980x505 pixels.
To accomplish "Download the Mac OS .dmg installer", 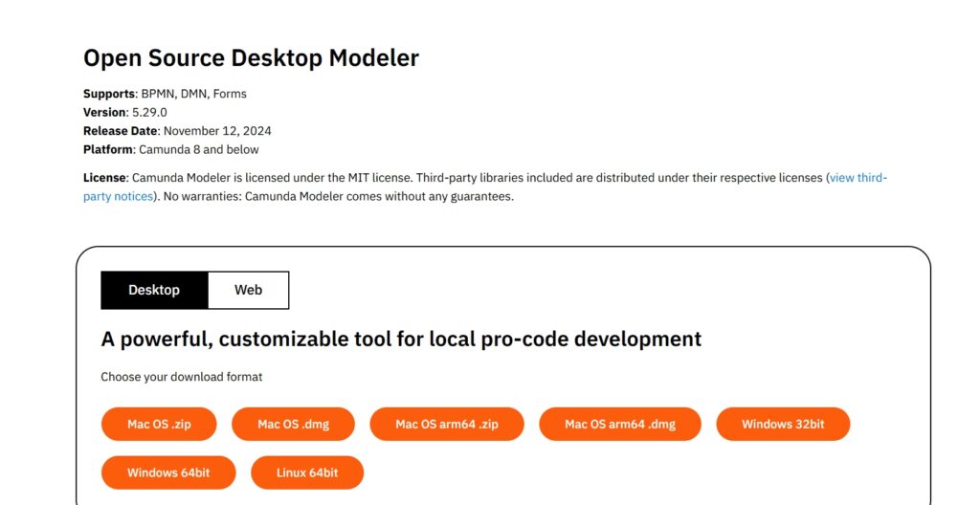I will (x=293, y=425).
